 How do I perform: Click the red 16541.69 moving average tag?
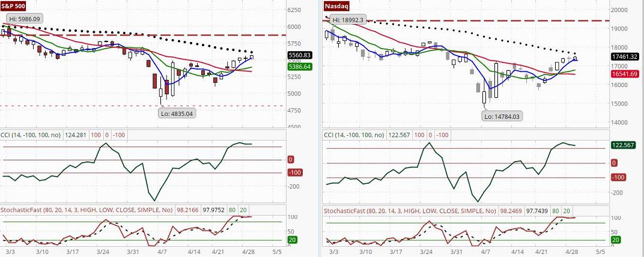pos(625,74)
